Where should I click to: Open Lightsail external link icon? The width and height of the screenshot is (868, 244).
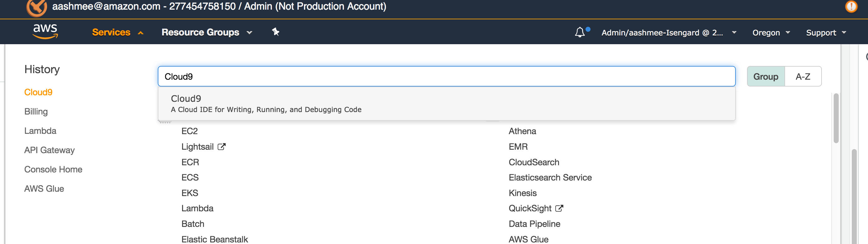point(221,147)
